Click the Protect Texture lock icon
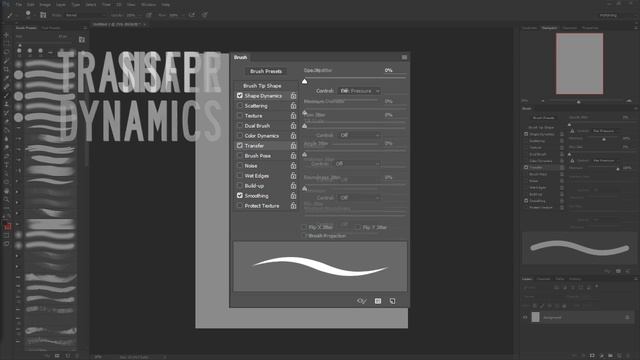Viewport: 640px width, 360px height. [x=293, y=206]
